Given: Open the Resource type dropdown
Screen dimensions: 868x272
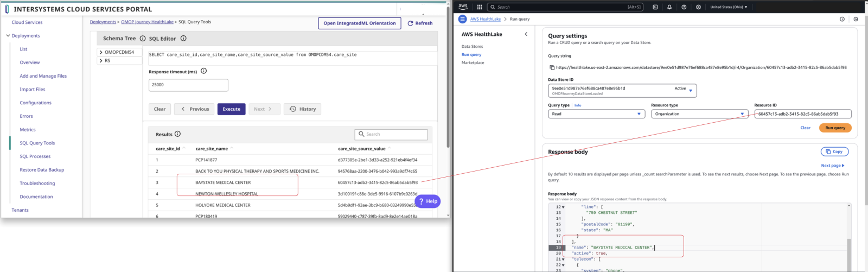Looking at the screenshot, I should [x=700, y=114].
